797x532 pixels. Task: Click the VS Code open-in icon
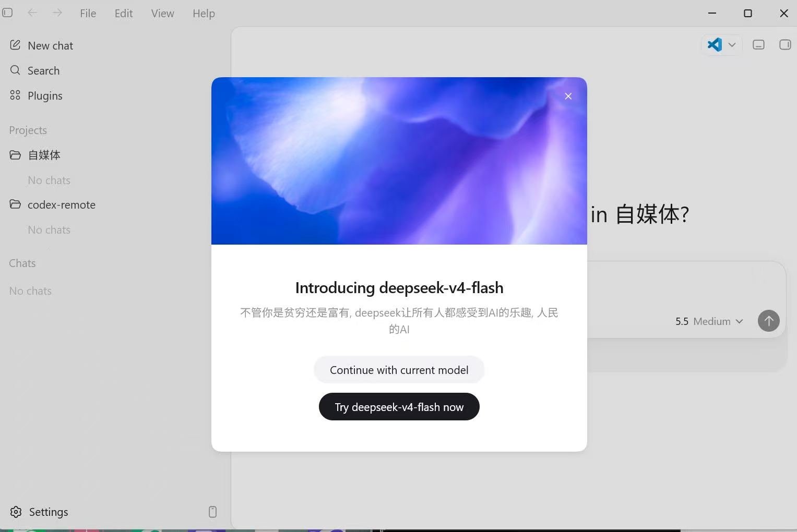715,44
